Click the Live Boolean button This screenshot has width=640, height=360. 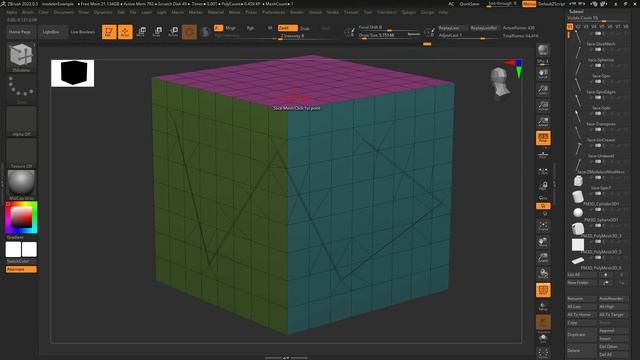pyautogui.click(x=82, y=32)
